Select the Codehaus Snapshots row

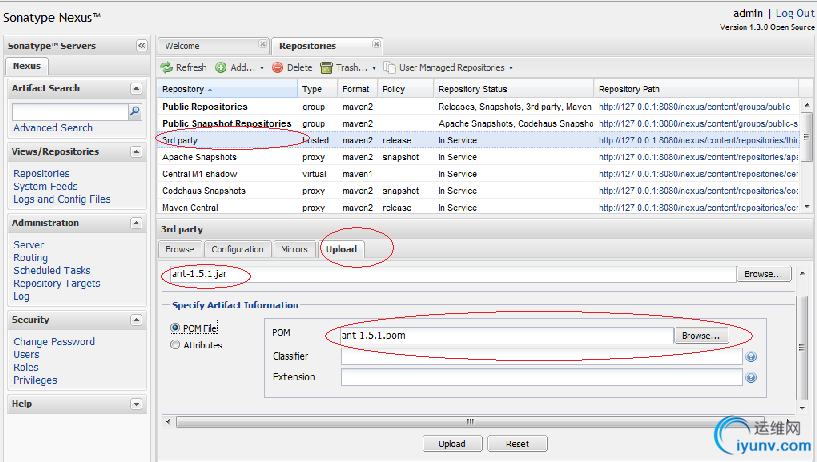[x=478, y=191]
